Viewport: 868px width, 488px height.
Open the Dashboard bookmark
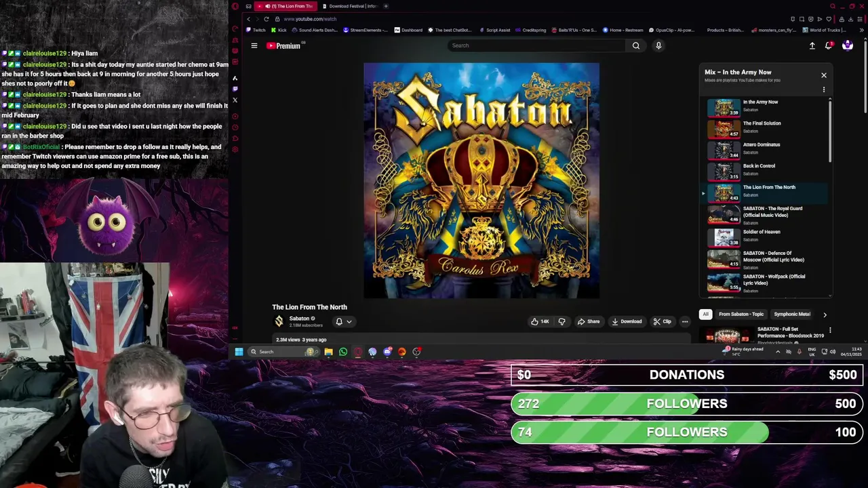coord(408,30)
